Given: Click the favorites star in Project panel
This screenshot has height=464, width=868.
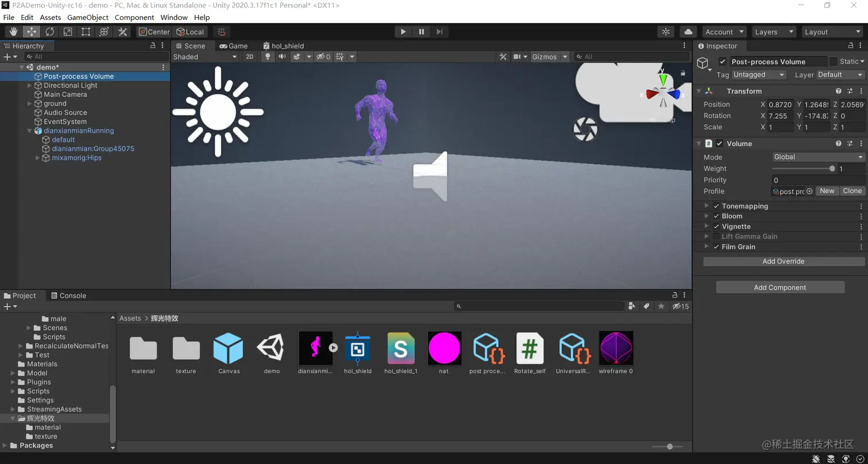Looking at the screenshot, I should [x=661, y=306].
